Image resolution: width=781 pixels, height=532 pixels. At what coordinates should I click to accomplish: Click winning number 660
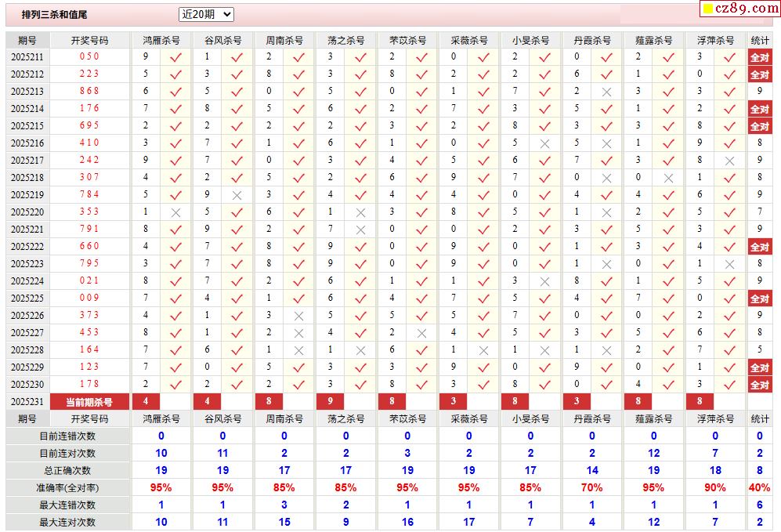(89, 246)
